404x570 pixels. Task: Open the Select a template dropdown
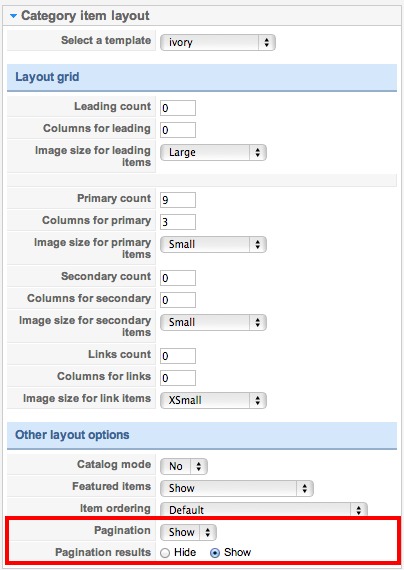(217, 43)
